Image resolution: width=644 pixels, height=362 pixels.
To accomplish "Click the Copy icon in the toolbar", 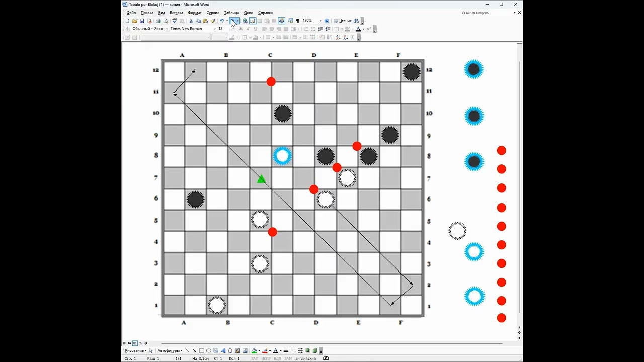I will pyautogui.click(x=198, y=21).
